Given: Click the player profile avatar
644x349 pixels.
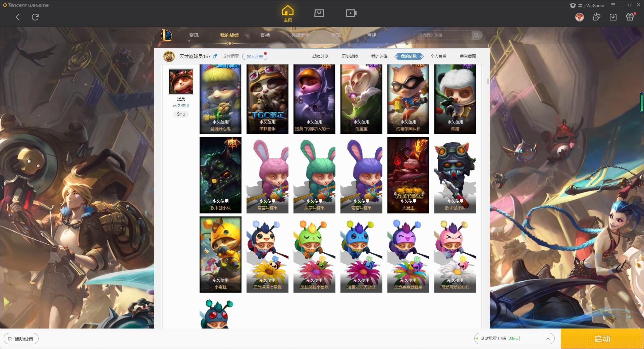Looking at the screenshot, I should pyautogui.click(x=169, y=56).
